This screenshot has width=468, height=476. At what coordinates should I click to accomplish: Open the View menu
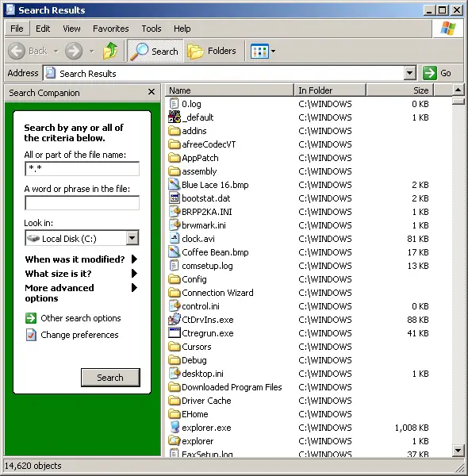pyautogui.click(x=71, y=29)
